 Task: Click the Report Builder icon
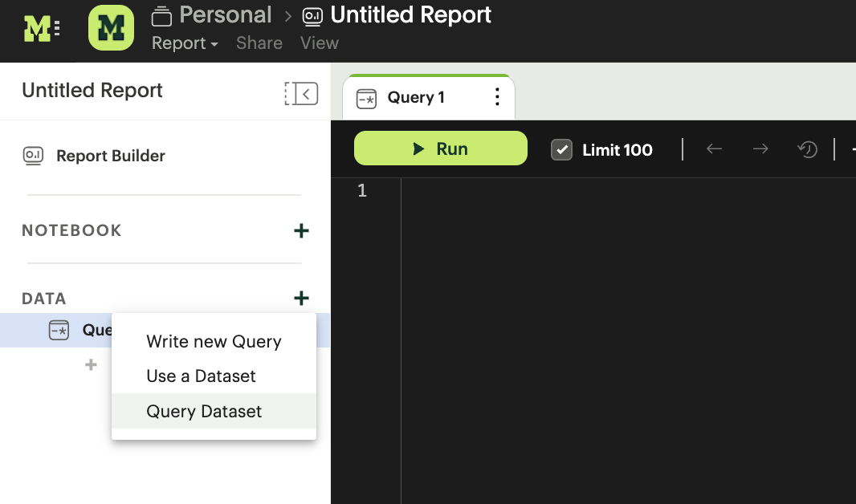click(32, 156)
